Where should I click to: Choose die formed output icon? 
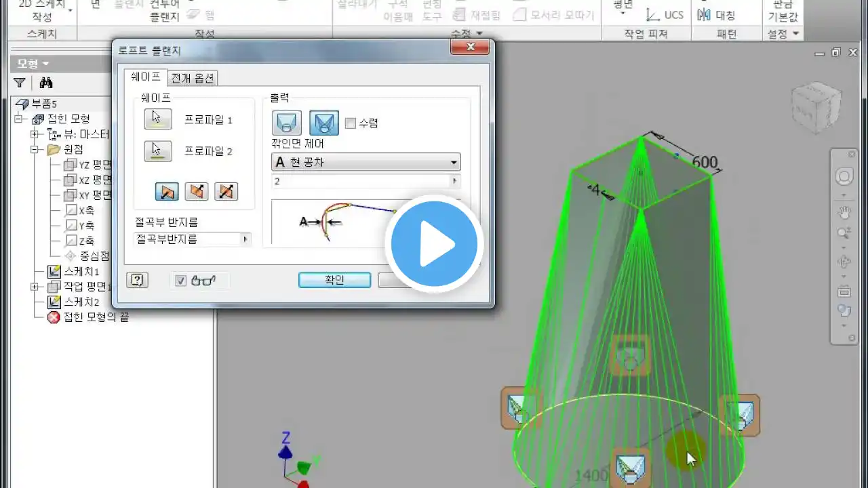(287, 123)
